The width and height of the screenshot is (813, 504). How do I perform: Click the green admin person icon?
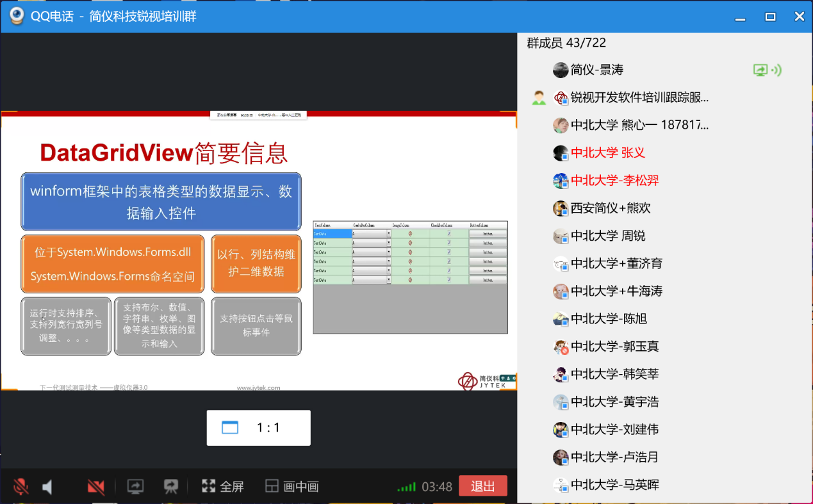click(539, 98)
